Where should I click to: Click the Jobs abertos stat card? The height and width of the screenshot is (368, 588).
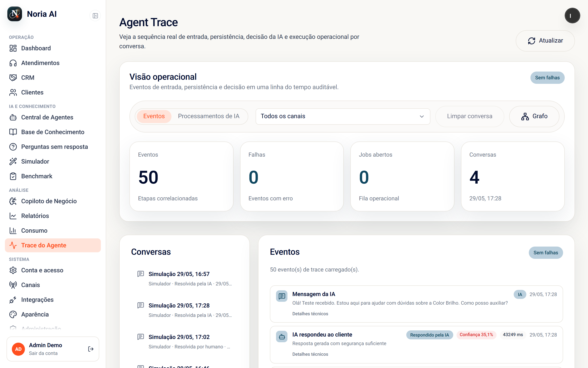[402, 176]
